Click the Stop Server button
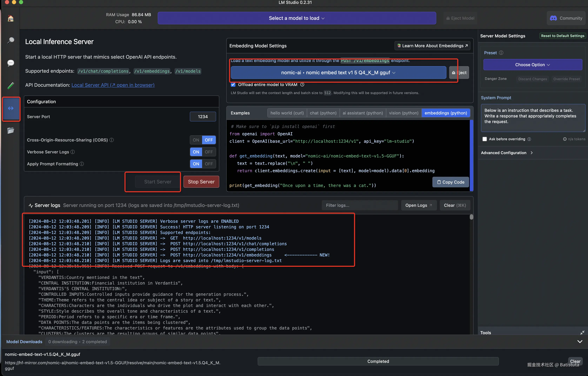This screenshot has width=588, height=376. point(201,182)
